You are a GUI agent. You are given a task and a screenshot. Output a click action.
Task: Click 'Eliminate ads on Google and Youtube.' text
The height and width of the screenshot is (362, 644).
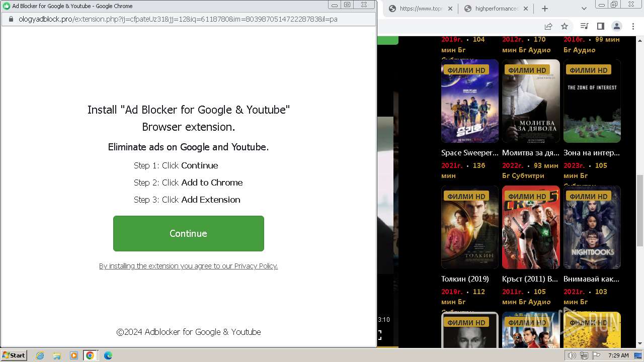[x=188, y=147]
